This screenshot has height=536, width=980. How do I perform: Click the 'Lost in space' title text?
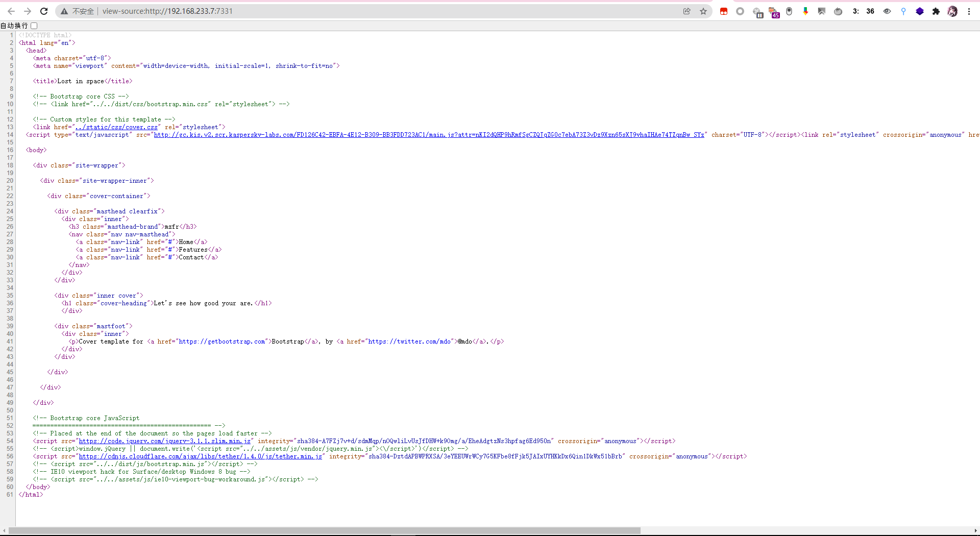pos(81,81)
